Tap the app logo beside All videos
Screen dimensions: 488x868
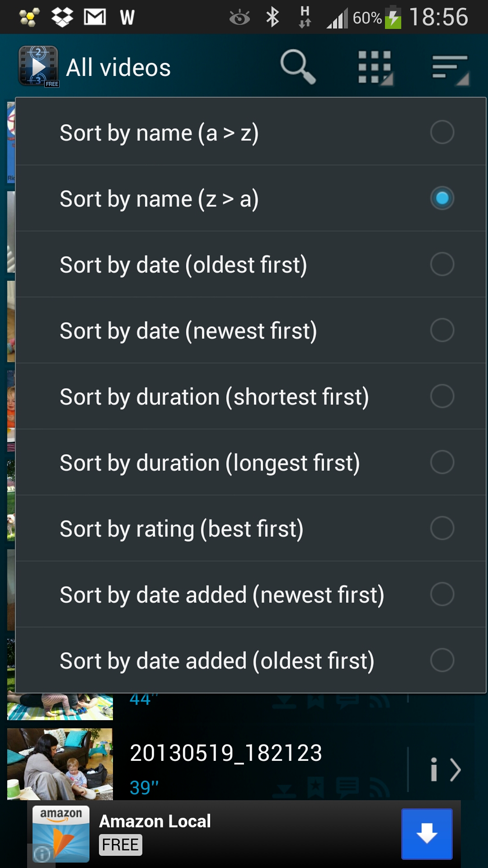[38, 66]
